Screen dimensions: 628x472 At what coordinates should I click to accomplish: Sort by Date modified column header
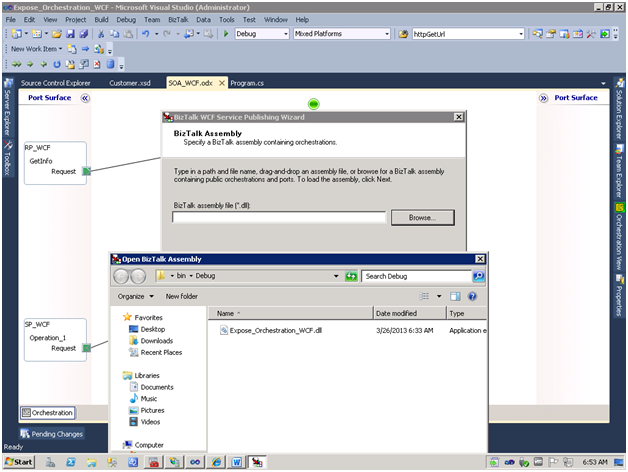[x=409, y=313]
